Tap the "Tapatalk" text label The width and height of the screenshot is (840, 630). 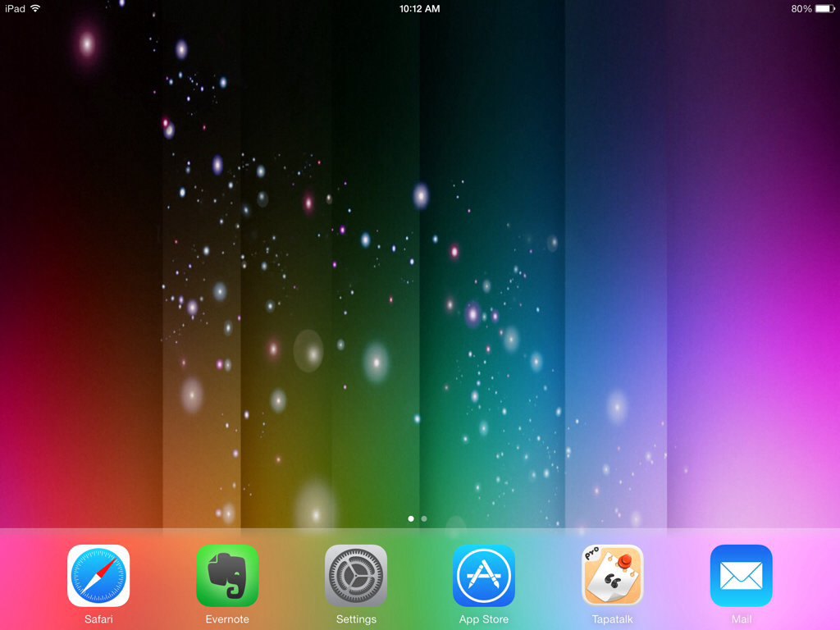613,619
